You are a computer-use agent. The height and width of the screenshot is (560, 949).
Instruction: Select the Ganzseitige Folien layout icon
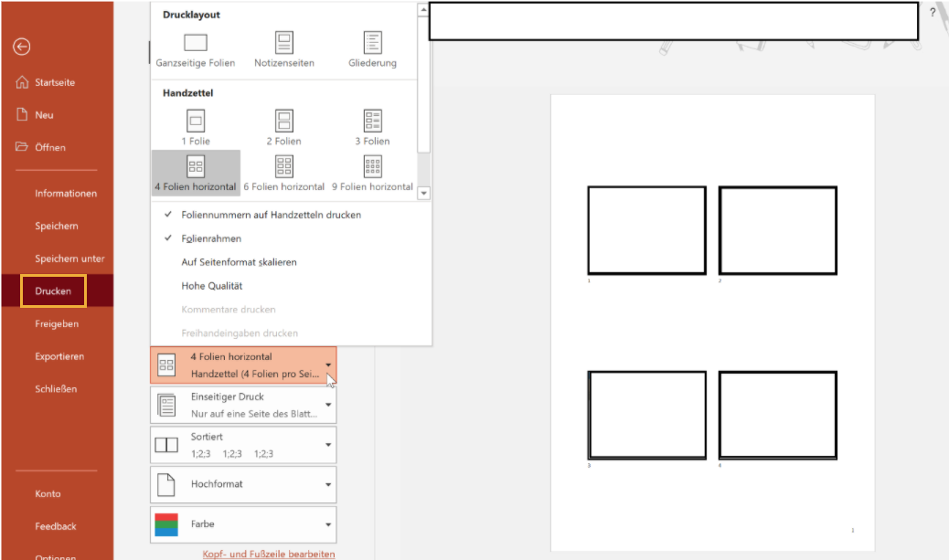click(x=196, y=43)
